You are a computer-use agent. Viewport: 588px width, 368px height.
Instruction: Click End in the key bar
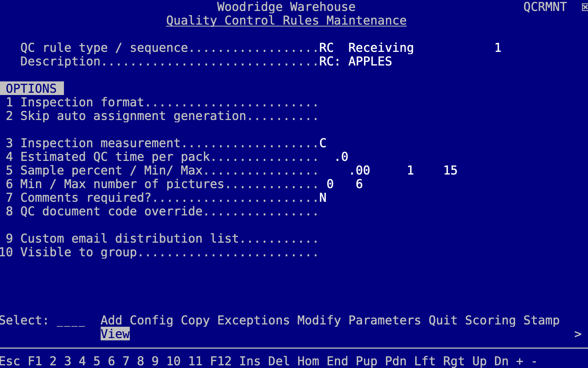[x=337, y=361]
